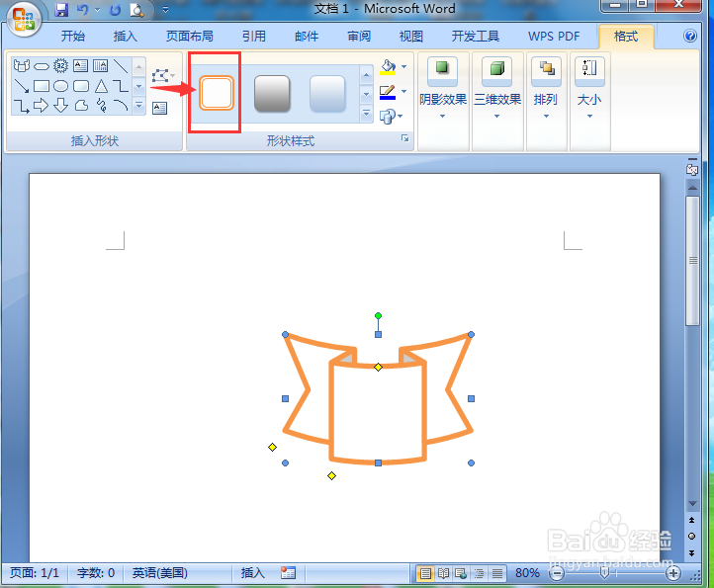The width and height of the screenshot is (714, 588).
Task: Select the triangle shape
Action: [x=101, y=86]
